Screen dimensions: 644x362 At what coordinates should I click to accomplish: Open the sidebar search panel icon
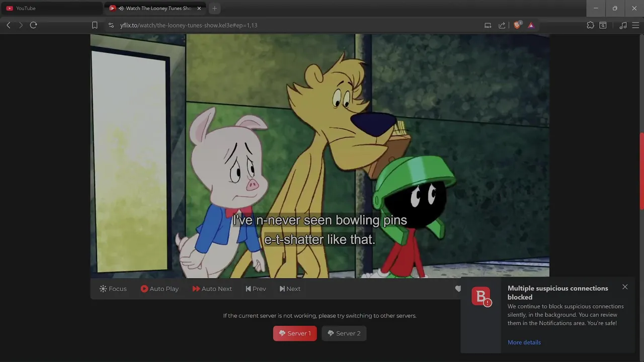click(x=603, y=25)
